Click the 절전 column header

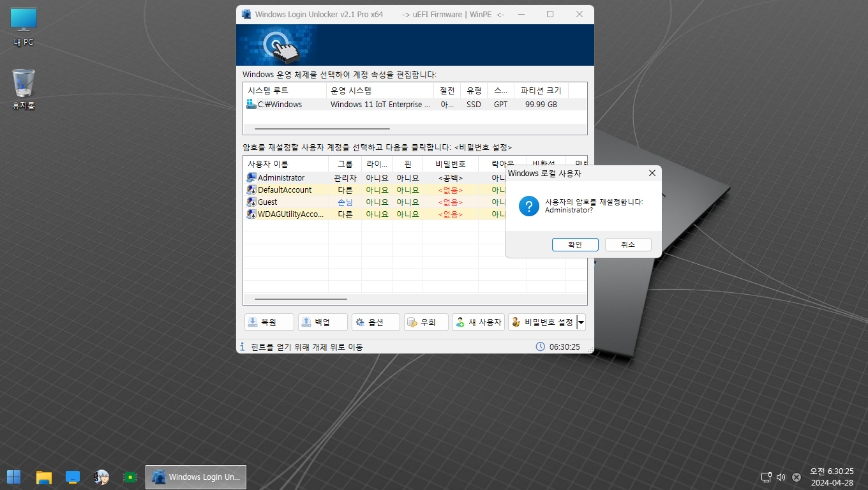(447, 90)
